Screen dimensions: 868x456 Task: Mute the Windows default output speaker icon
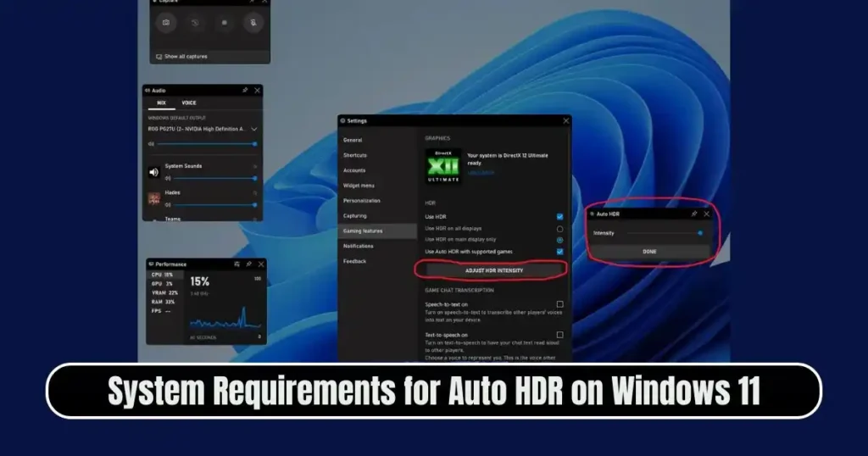(x=151, y=144)
